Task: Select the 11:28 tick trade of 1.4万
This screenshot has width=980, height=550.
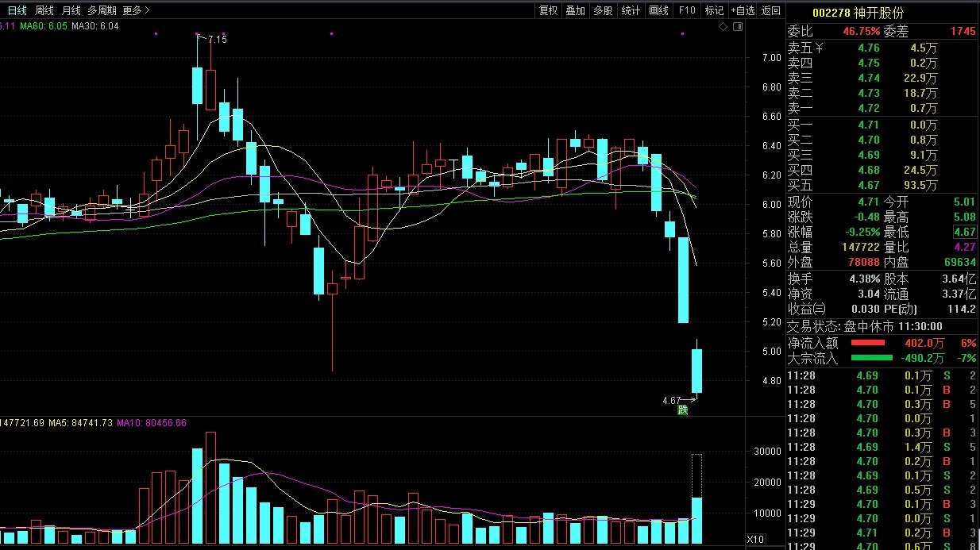Action: coord(882,447)
